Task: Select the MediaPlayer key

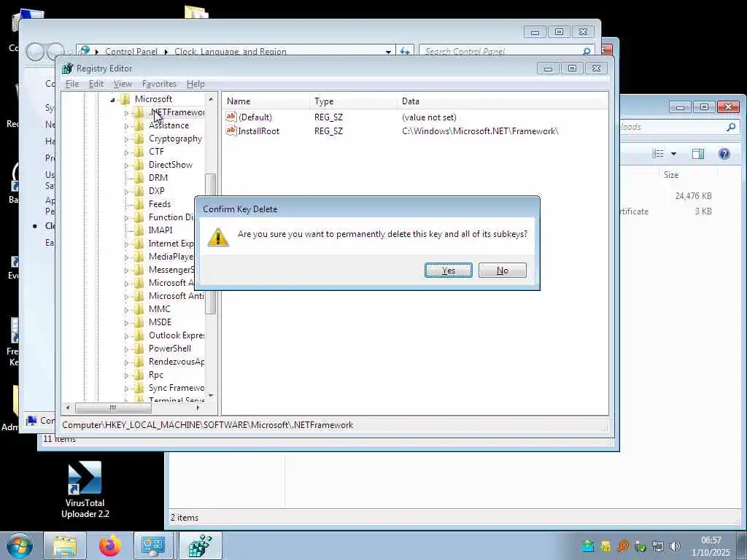Action: click(x=171, y=257)
